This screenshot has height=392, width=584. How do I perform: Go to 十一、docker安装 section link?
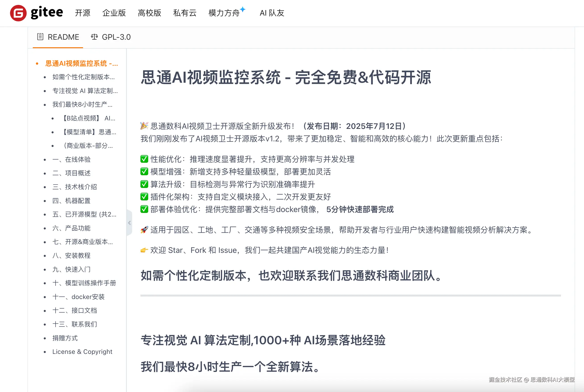(78, 297)
